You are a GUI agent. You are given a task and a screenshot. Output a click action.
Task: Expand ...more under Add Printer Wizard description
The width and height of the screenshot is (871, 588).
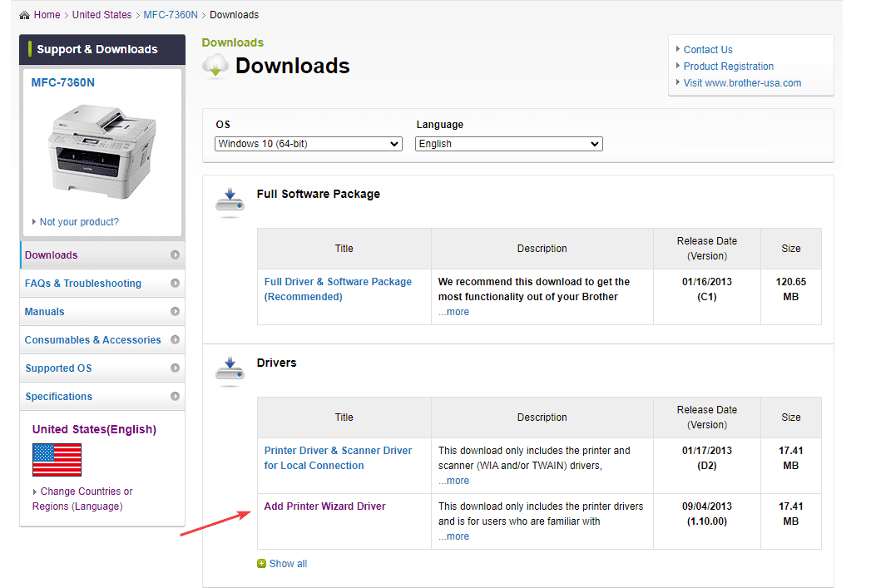pos(453,536)
